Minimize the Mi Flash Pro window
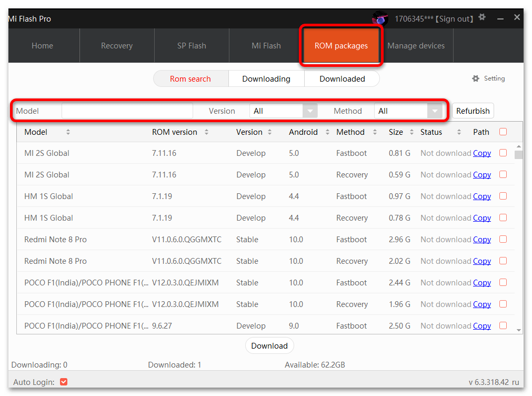Image resolution: width=532 pixels, height=396 pixels. 500,18
